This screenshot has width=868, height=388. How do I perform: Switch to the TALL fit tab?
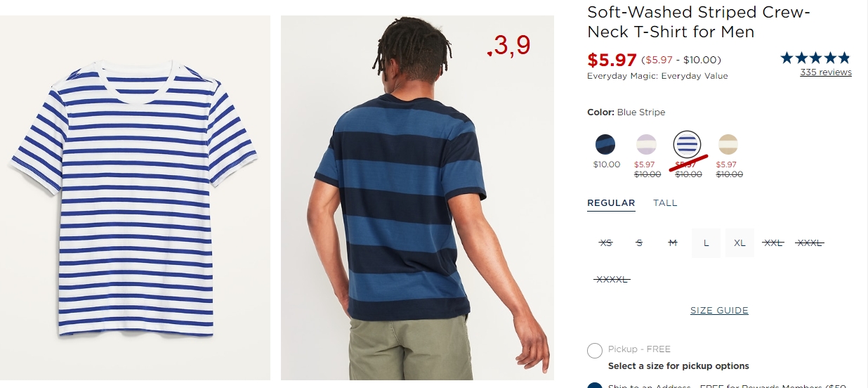point(665,203)
